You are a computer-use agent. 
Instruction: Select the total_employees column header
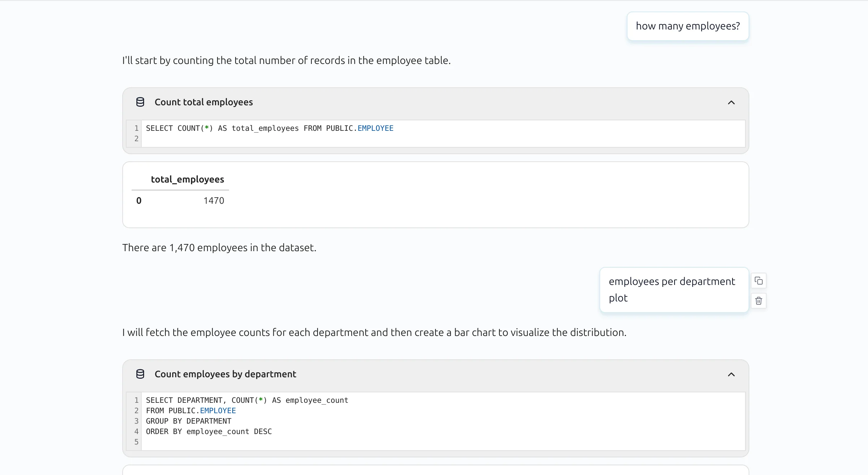coord(187,179)
